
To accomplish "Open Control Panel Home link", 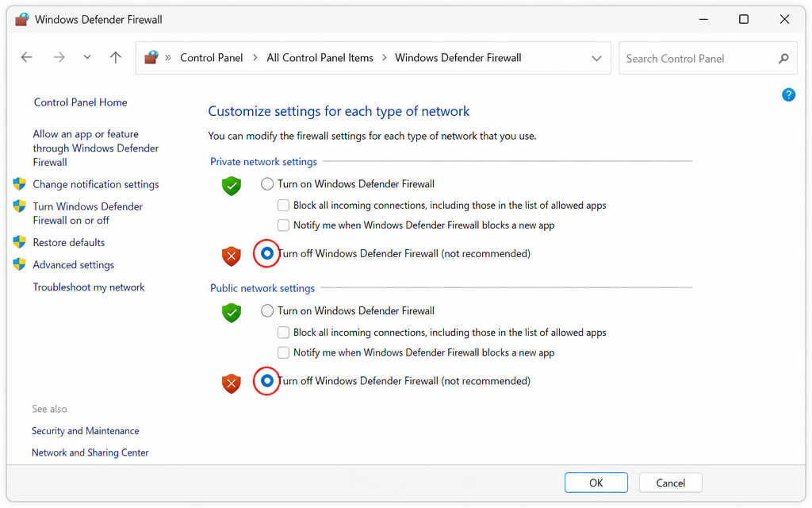I will click(x=80, y=102).
